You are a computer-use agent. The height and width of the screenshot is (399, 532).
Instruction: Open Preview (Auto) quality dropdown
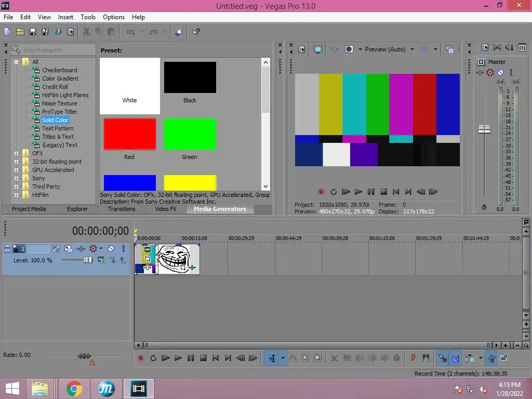389,49
